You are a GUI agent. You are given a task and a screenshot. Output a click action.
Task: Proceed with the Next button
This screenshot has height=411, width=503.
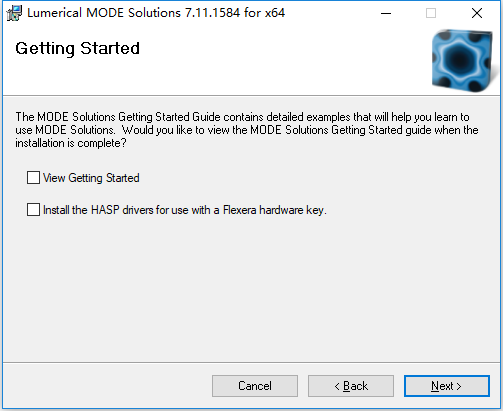point(447,386)
